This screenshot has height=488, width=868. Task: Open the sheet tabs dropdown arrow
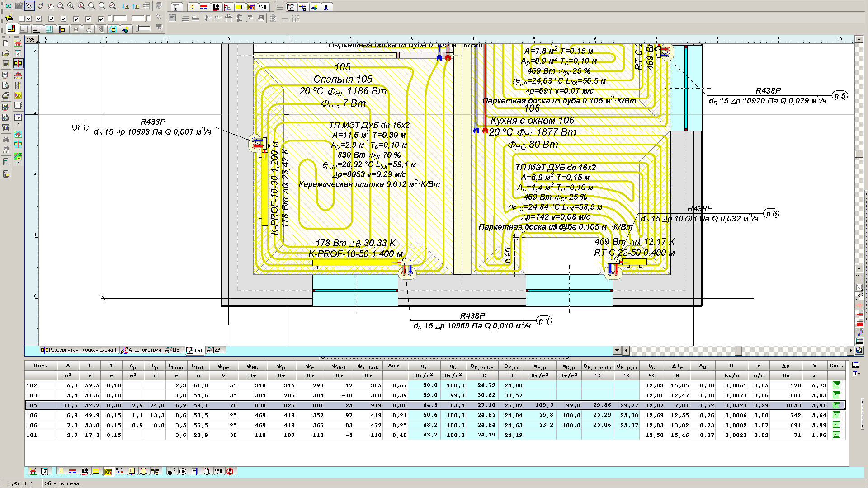[x=617, y=350]
